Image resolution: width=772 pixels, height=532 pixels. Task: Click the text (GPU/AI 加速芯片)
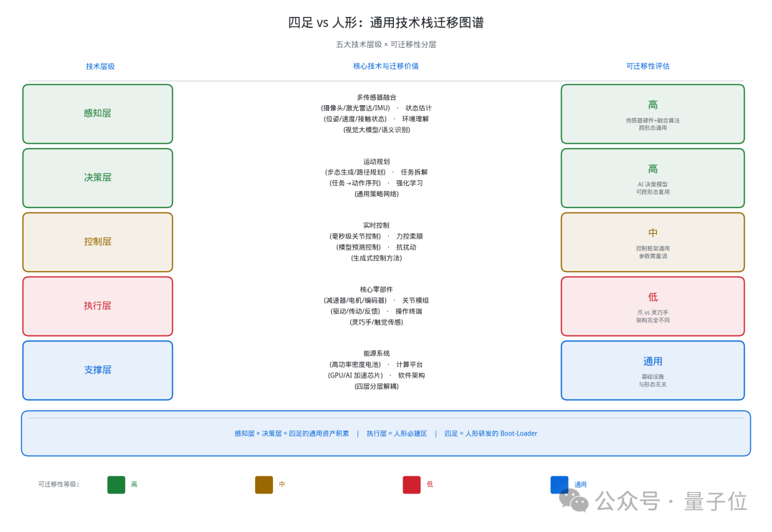pyautogui.click(x=355, y=375)
